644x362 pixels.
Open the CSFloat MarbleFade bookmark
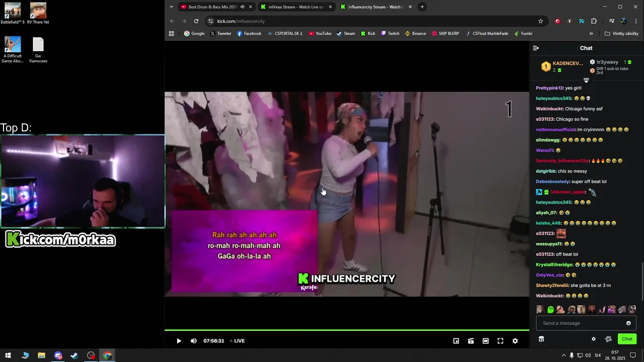487,34
